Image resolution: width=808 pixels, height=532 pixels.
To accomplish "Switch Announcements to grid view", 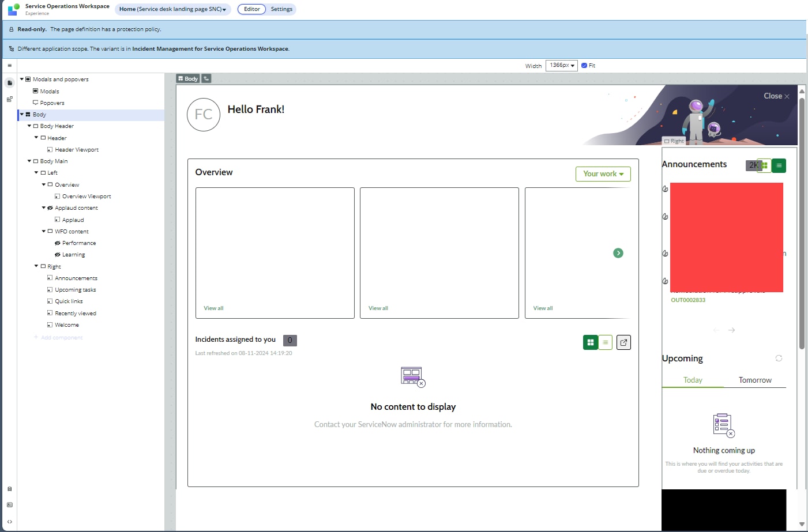I will pyautogui.click(x=764, y=165).
